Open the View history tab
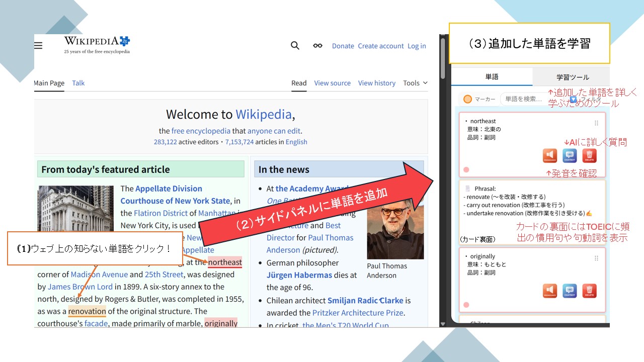 376,83
